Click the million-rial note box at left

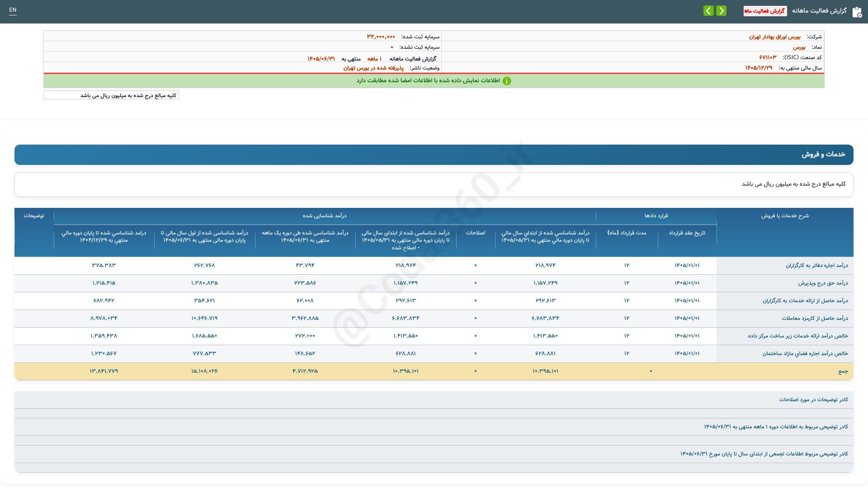[111, 95]
